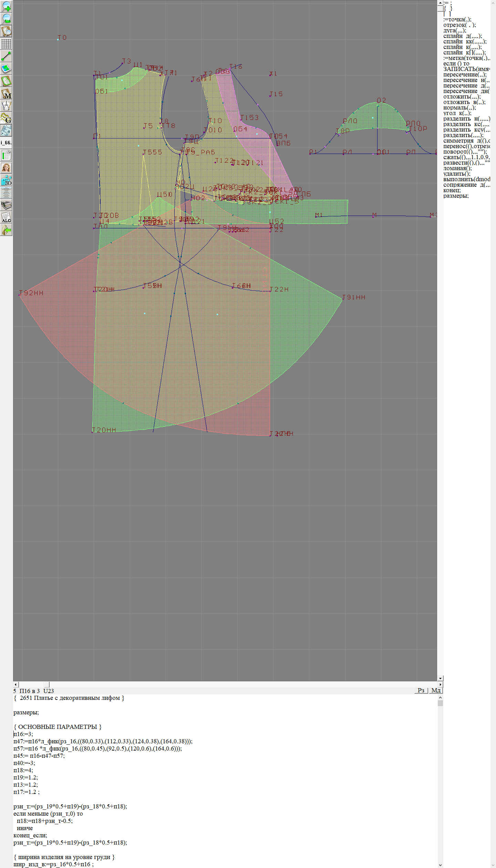
Task: Open the ALG algorithm document icon
Action: pos(6,217)
